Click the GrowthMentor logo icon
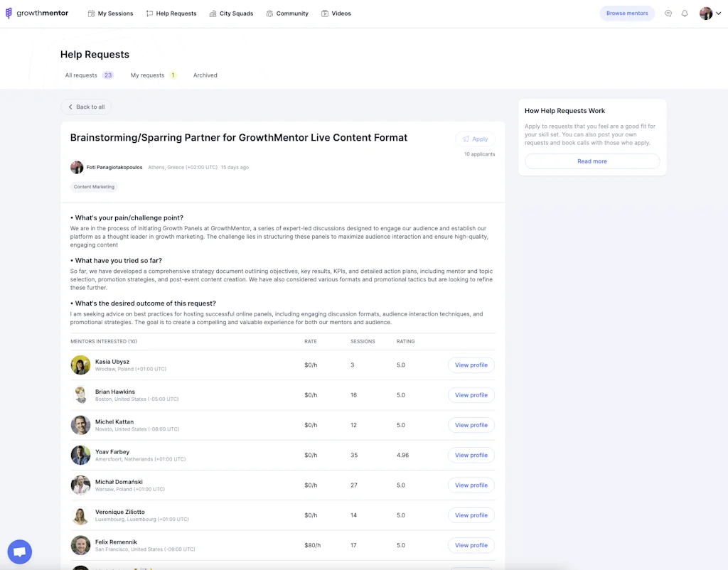Image resolution: width=728 pixels, height=570 pixels. (8, 13)
